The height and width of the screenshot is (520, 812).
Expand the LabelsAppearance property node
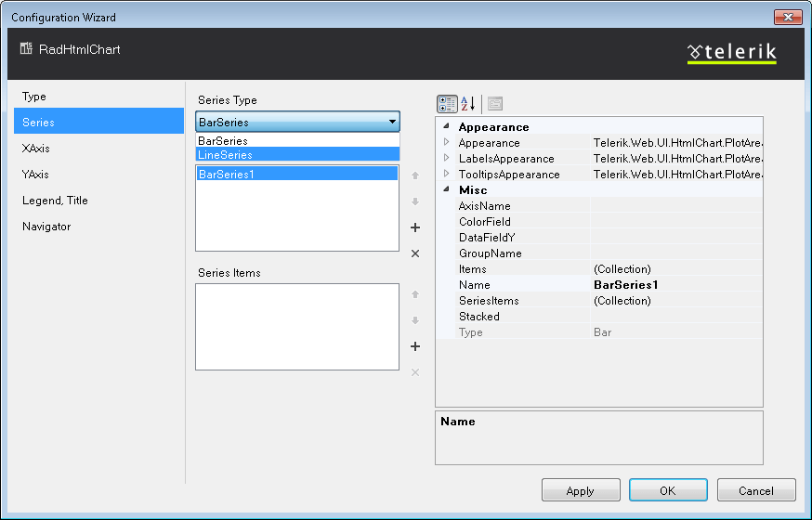[x=446, y=158]
